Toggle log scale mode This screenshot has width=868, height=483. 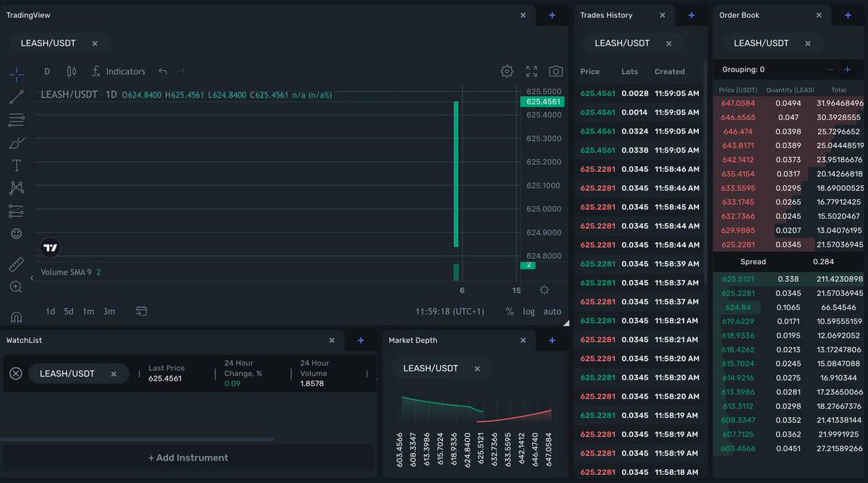coord(529,312)
